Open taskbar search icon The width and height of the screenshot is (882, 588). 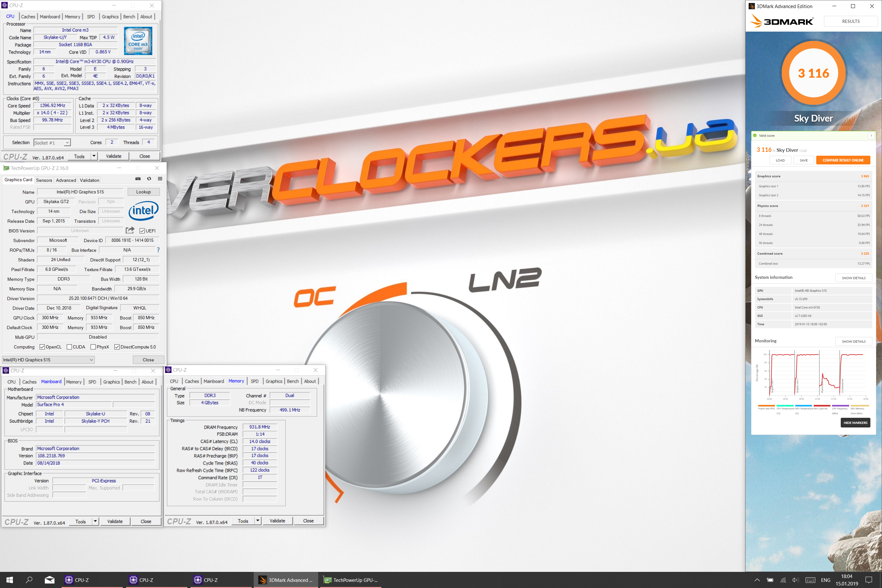pos(29,580)
